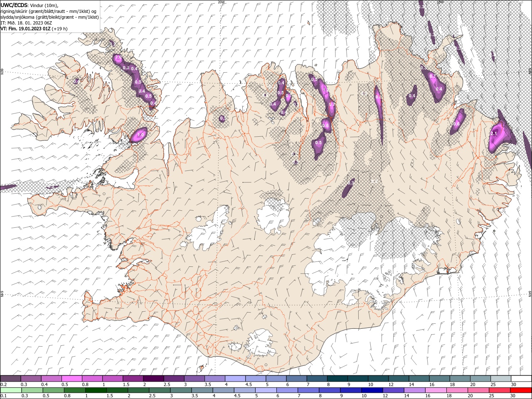Click the 2.1 snowfall value on east coast

[x=494, y=133]
